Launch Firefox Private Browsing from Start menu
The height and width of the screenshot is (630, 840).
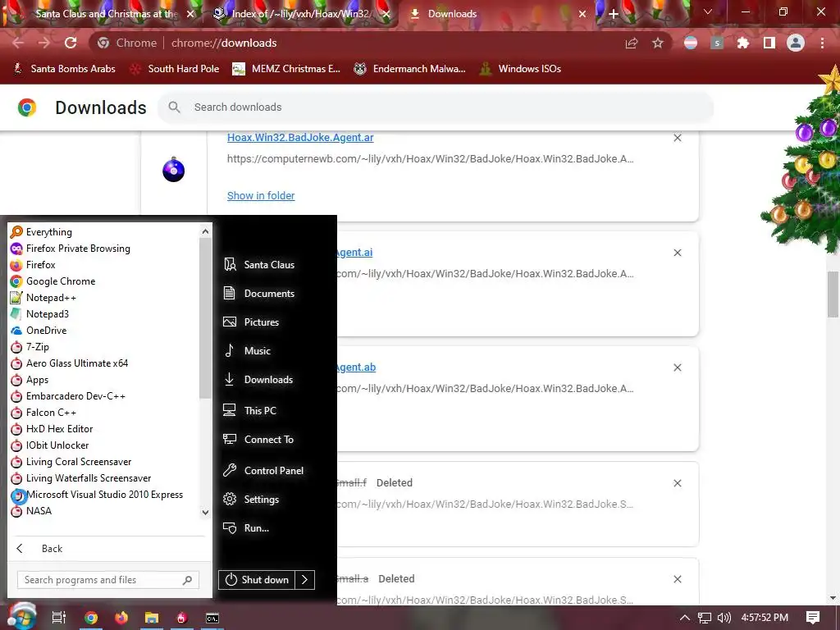(104, 249)
